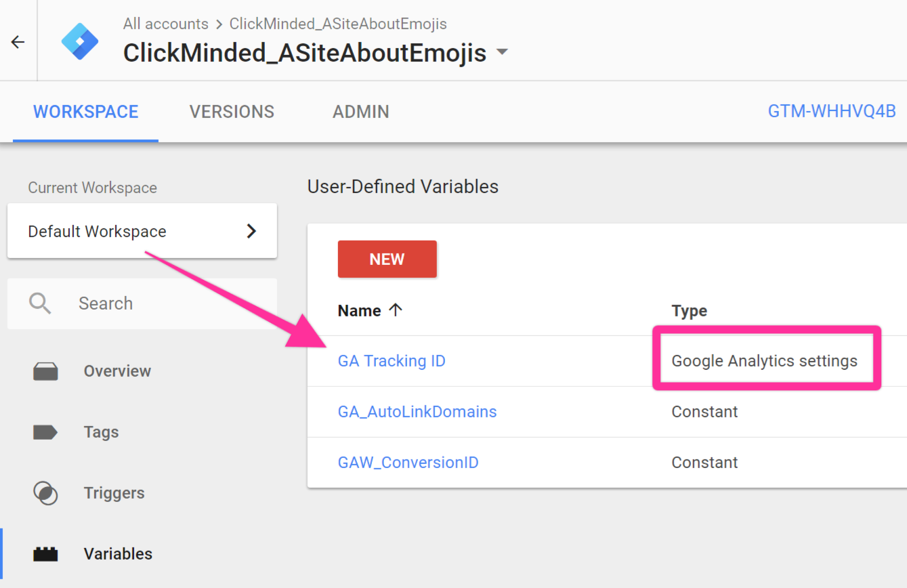This screenshot has width=907, height=588.
Task: Click the Overview icon in sidebar
Action: (x=46, y=371)
